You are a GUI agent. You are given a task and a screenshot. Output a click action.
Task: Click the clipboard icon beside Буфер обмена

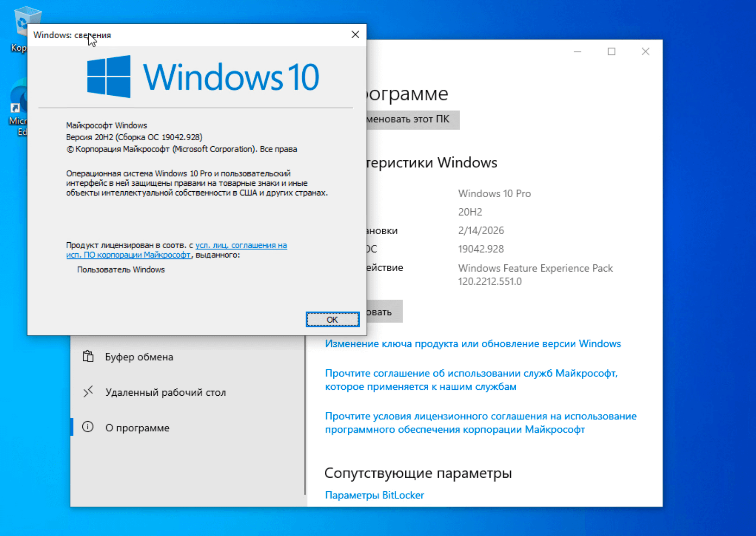88,357
